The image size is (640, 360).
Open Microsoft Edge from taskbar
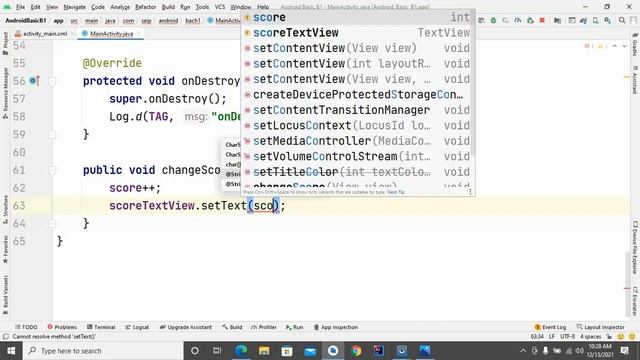click(x=241, y=351)
